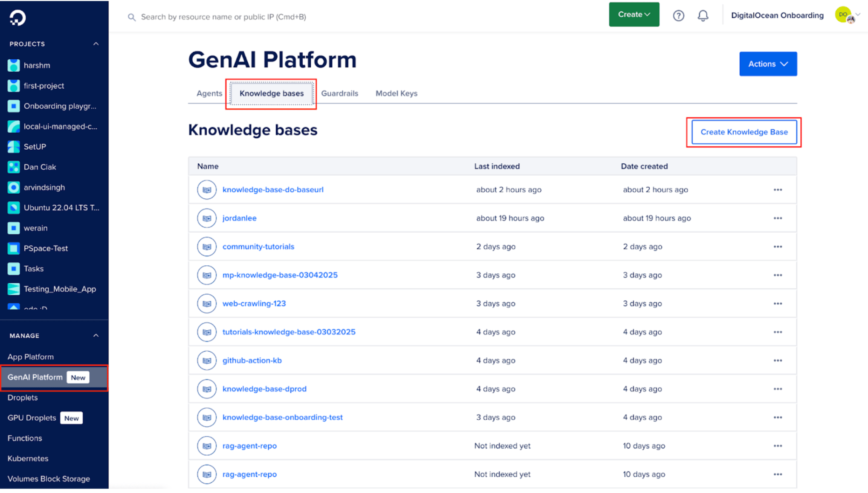Click the knowledge-base-dprod row icon

[207, 389]
